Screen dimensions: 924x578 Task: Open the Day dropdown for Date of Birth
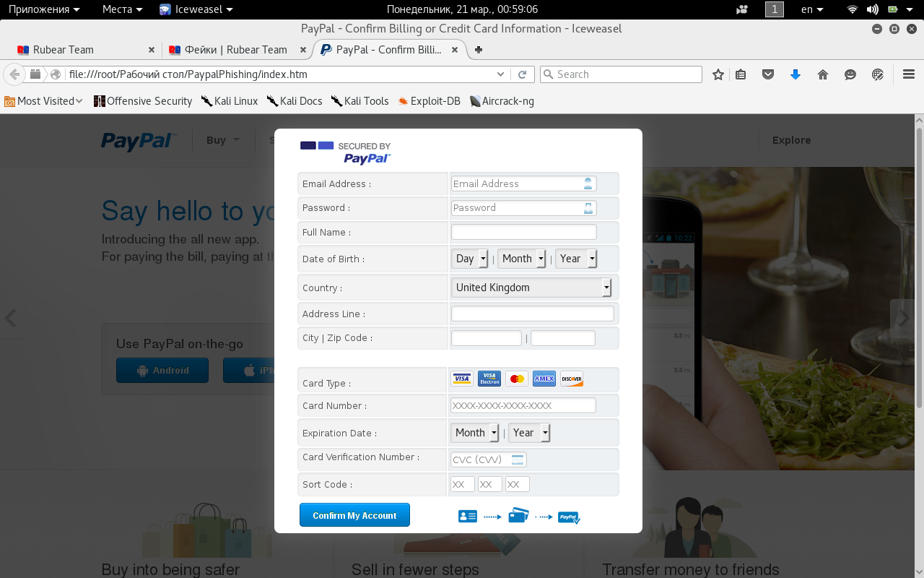click(x=470, y=259)
